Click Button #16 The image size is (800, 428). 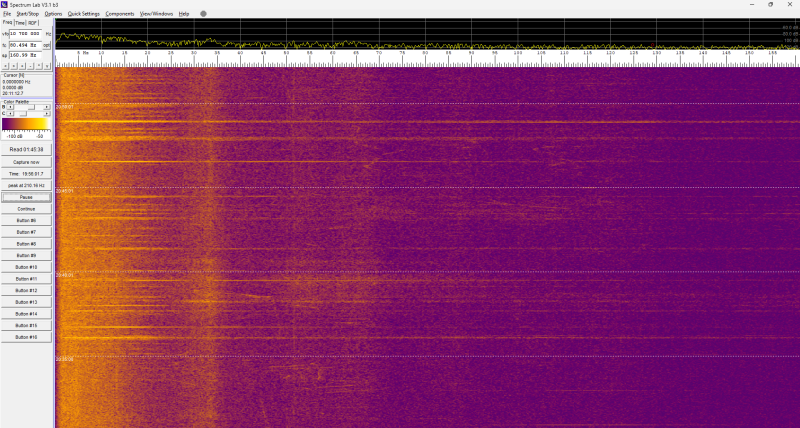[x=26, y=337]
